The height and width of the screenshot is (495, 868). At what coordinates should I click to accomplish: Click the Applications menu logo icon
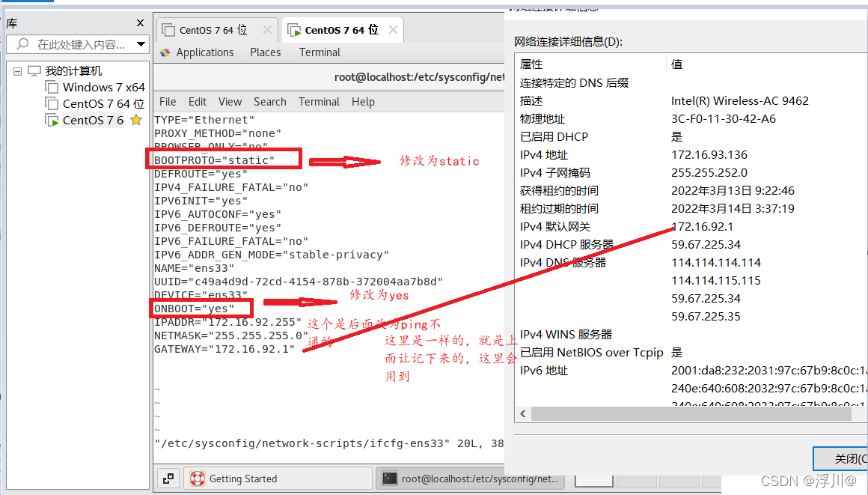165,52
